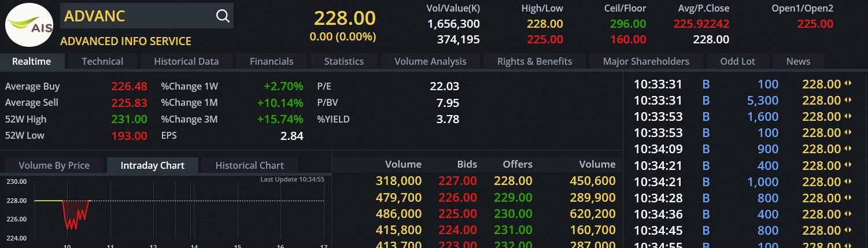Viewport: 868px width, 248px height.
Task: Click the offer price 231.00
Action: pyautogui.click(x=513, y=230)
